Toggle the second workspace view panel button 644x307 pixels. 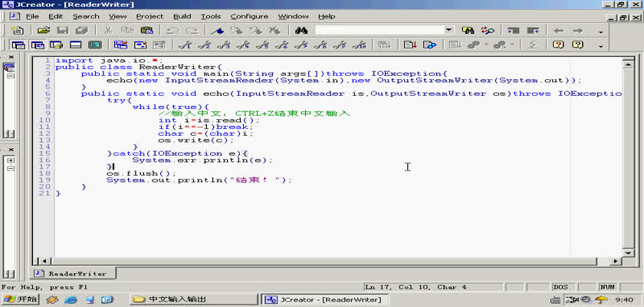pos(38,45)
